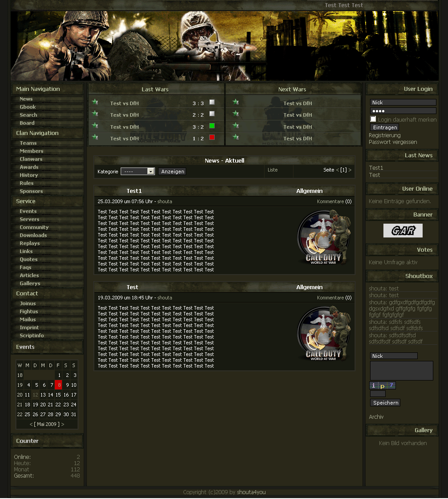Viewport: 448px width, 499px height.
Task: Select day 15 in the calendar
Action: (58, 395)
